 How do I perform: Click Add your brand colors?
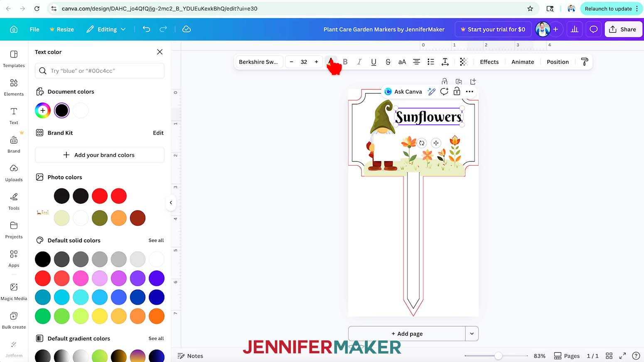click(100, 155)
